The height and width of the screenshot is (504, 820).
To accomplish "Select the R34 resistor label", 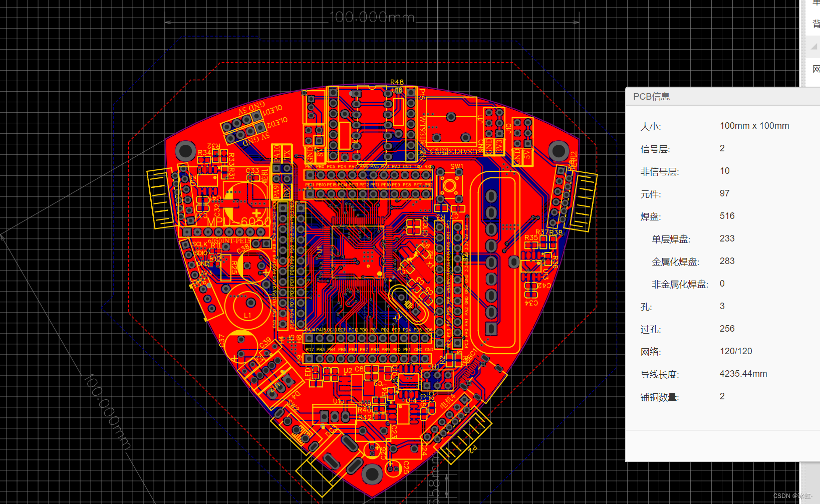I will 204,152.
